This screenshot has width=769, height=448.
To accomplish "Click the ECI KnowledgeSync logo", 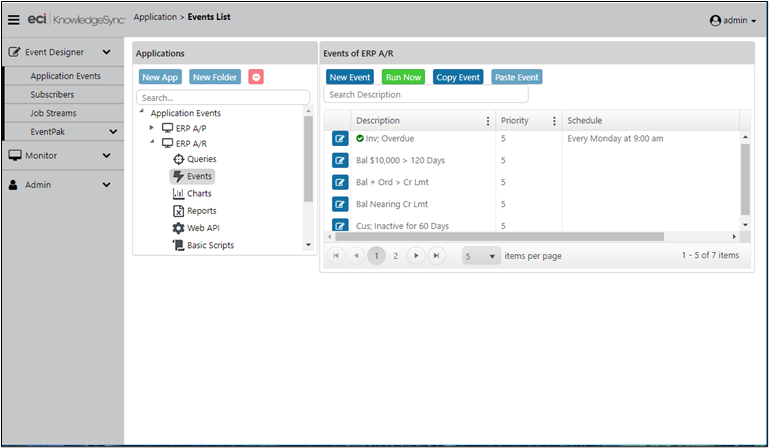I will tap(76, 19).
